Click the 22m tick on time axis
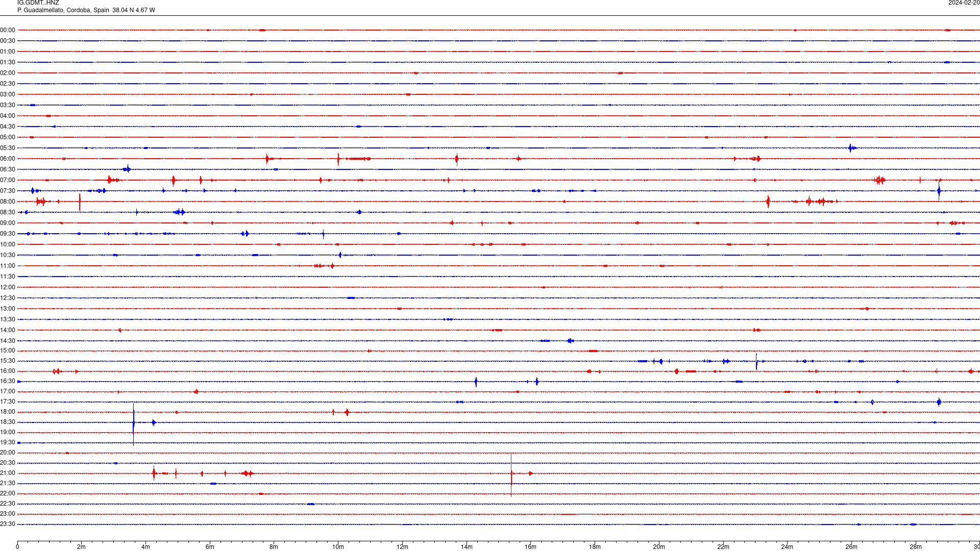980x551 pixels. click(x=723, y=547)
